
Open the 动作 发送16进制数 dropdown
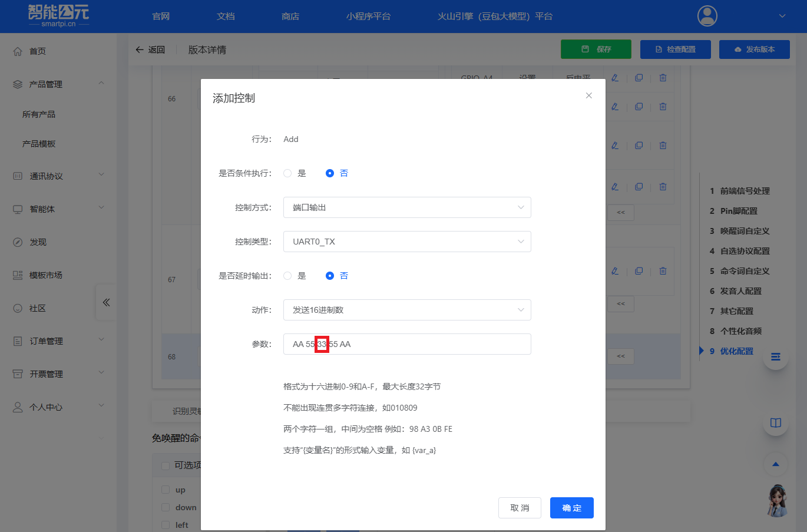[406, 310]
